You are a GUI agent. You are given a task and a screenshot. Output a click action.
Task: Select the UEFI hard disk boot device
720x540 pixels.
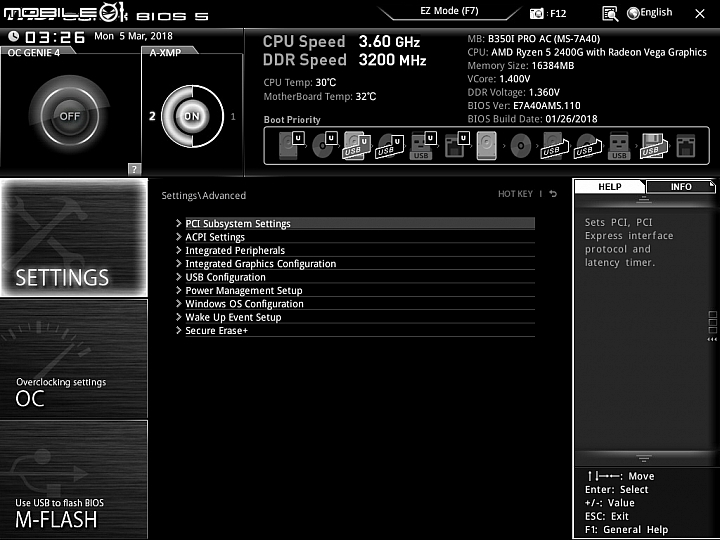coord(291,146)
